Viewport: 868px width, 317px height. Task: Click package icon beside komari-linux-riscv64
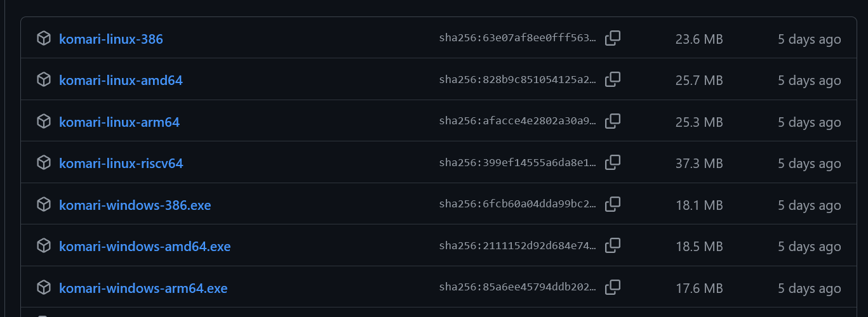click(x=43, y=163)
